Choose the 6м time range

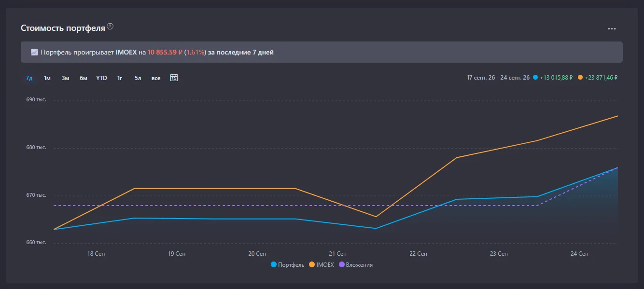coord(84,78)
